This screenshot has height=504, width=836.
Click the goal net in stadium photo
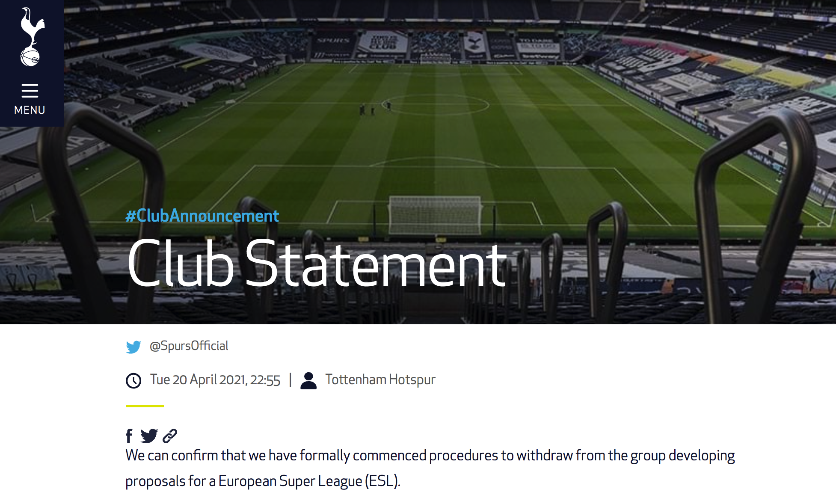click(435, 215)
